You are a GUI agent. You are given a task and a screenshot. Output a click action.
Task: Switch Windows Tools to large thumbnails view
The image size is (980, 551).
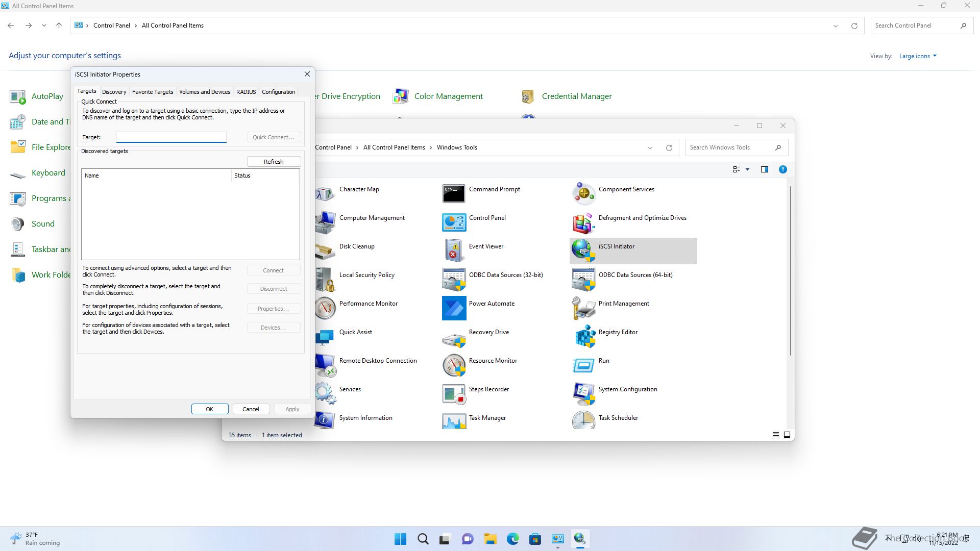tap(787, 435)
